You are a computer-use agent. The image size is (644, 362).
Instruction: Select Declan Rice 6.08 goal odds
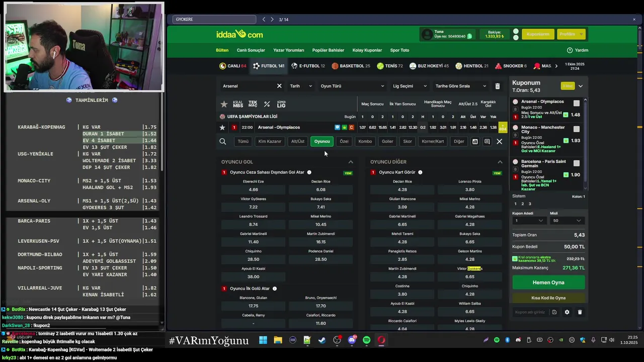point(321,190)
